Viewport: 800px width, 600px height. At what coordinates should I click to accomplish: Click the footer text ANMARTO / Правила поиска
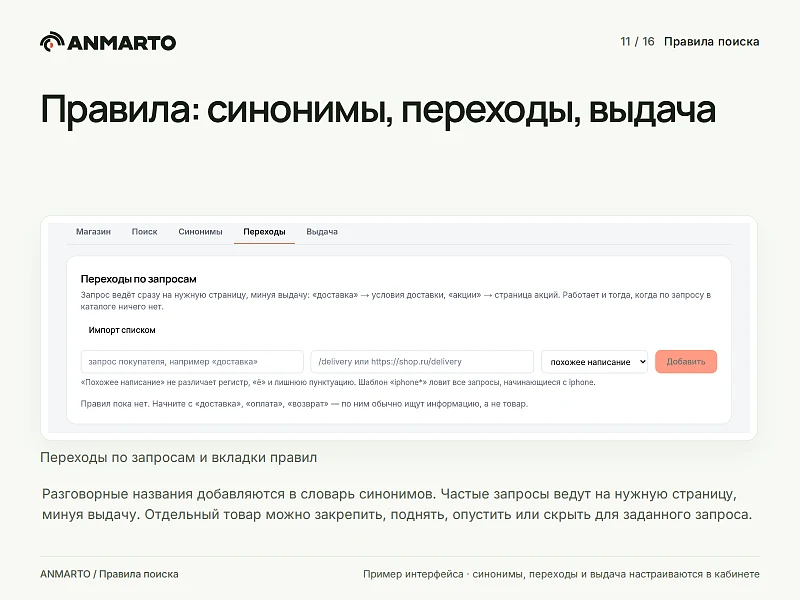tap(109, 574)
